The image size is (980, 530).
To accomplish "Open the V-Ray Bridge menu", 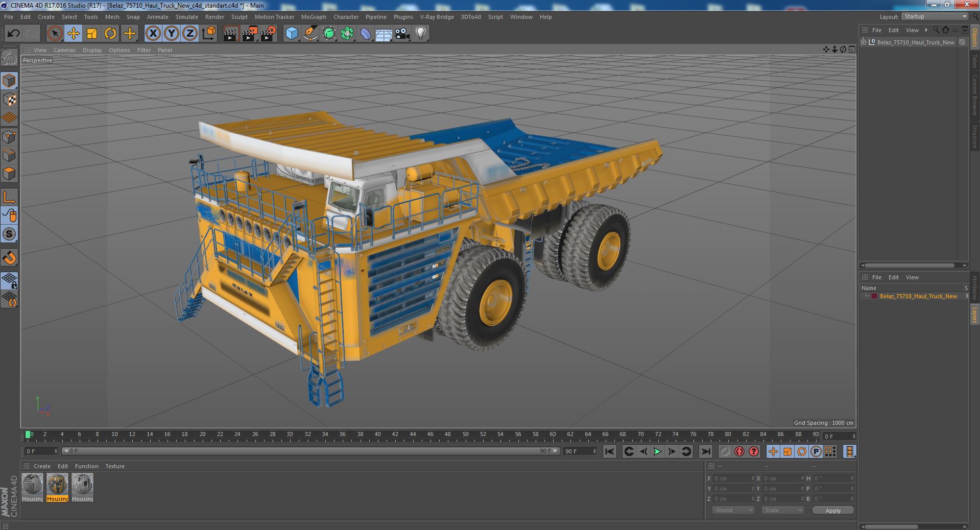I will (437, 17).
